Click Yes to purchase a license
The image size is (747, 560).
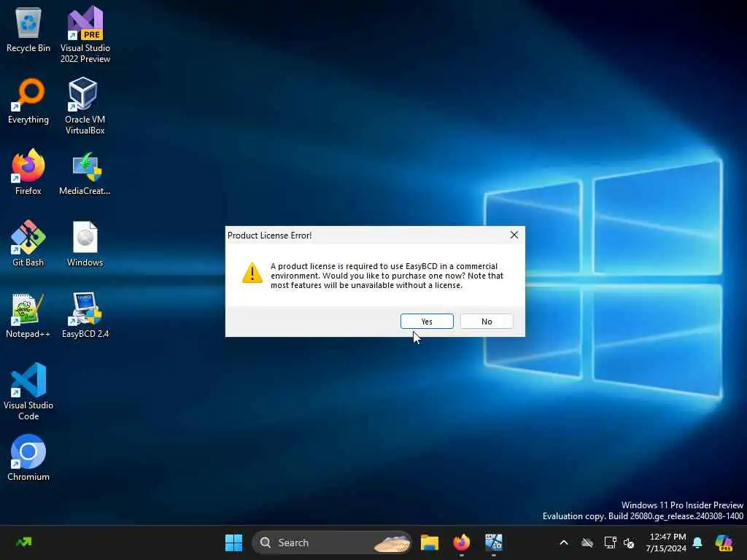[x=427, y=322]
